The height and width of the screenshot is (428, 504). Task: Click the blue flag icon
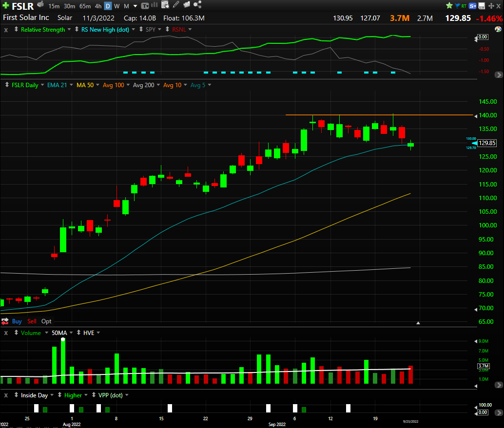[457, 6]
